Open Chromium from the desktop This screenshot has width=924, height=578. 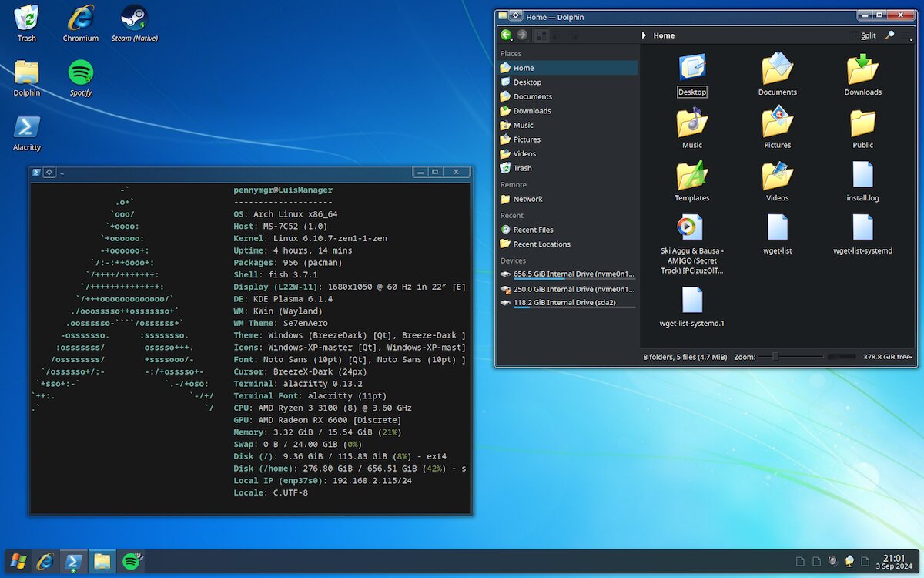click(81, 19)
